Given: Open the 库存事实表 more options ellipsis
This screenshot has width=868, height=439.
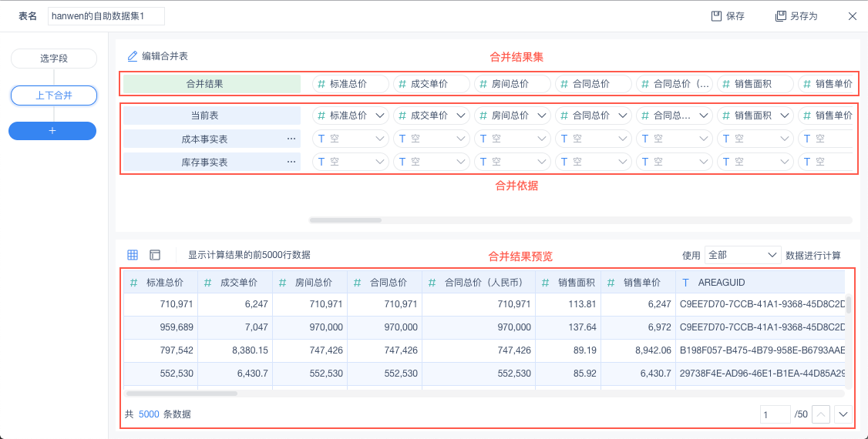Looking at the screenshot, I should click(x=291, y=163).
